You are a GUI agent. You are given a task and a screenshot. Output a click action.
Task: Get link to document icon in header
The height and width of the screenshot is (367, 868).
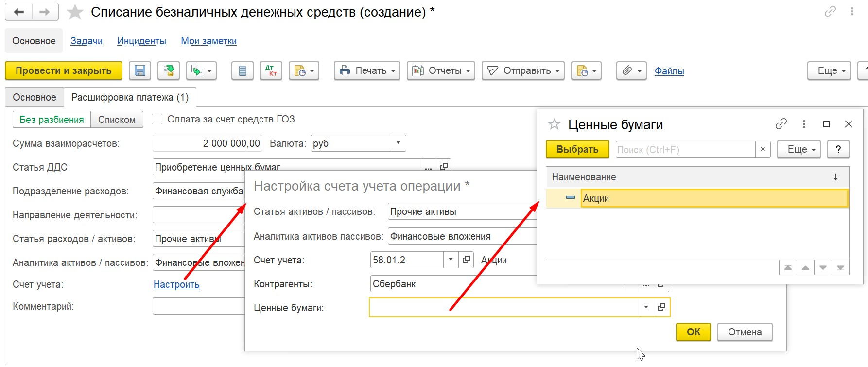pyautogui.click(x=830, y=12)
